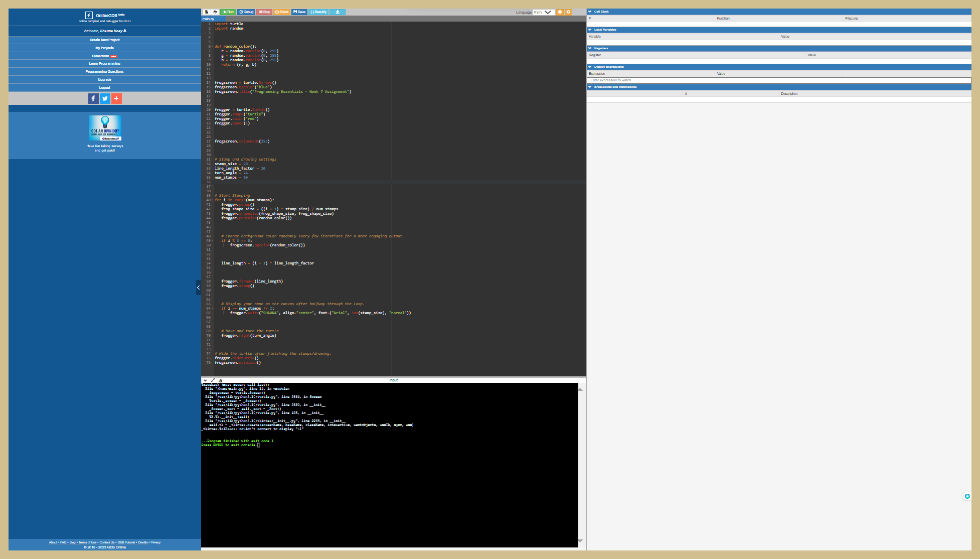The height and width of the screenshot is (559, 980).
Task: Collapse the Local Variables panel
Action: 590,30
